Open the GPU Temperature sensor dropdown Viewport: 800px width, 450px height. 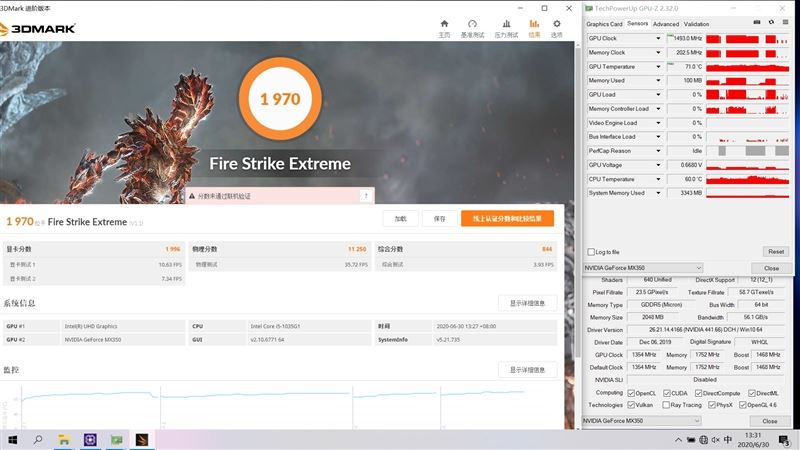pyautogui.click(x=658, y=67)
